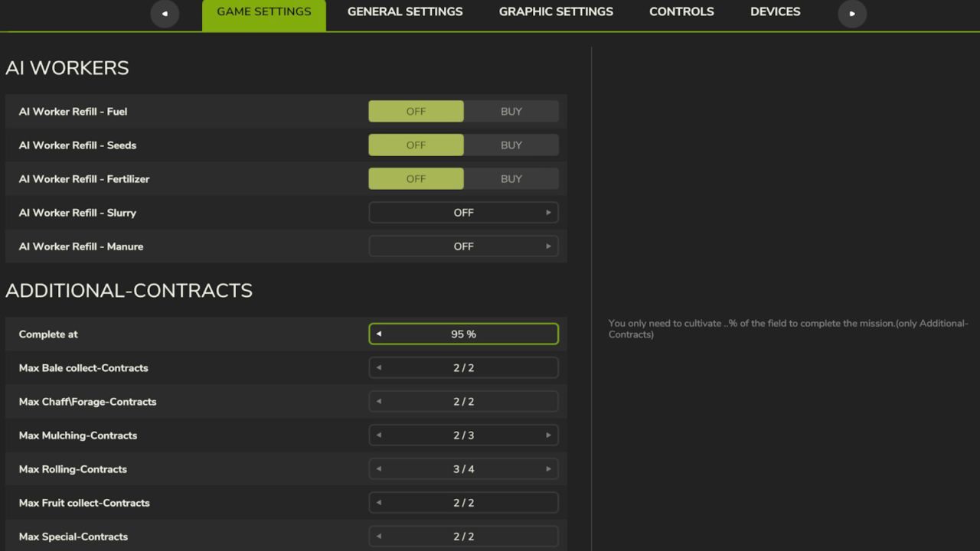Set AI Worker Refill - Fuel to BUY
980x551 pixels.
click(x=511, y=111)
